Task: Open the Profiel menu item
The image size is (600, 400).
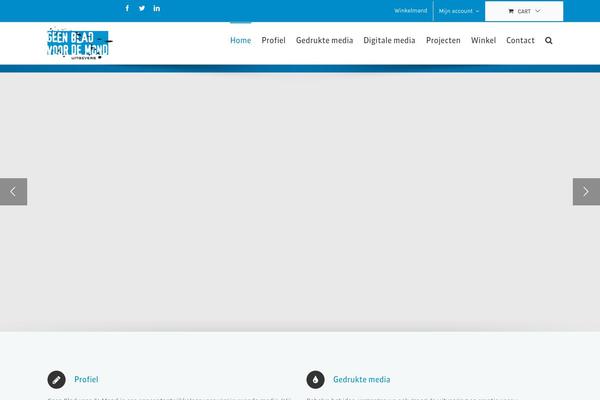Action: 274,40
